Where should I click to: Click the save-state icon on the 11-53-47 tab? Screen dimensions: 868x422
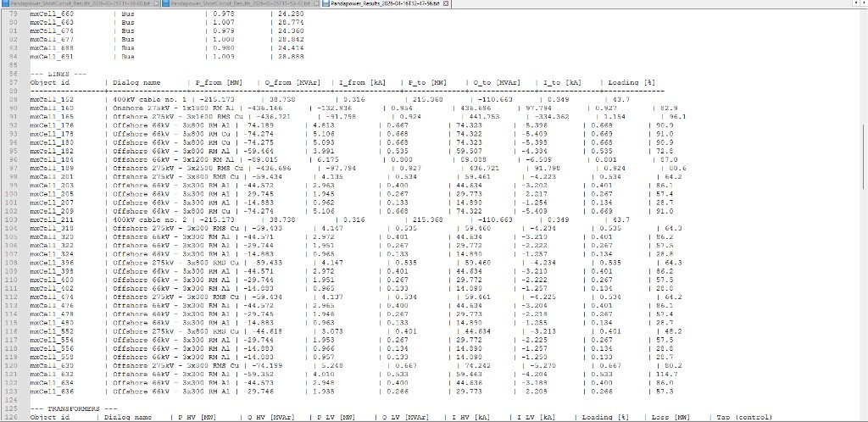167,3
